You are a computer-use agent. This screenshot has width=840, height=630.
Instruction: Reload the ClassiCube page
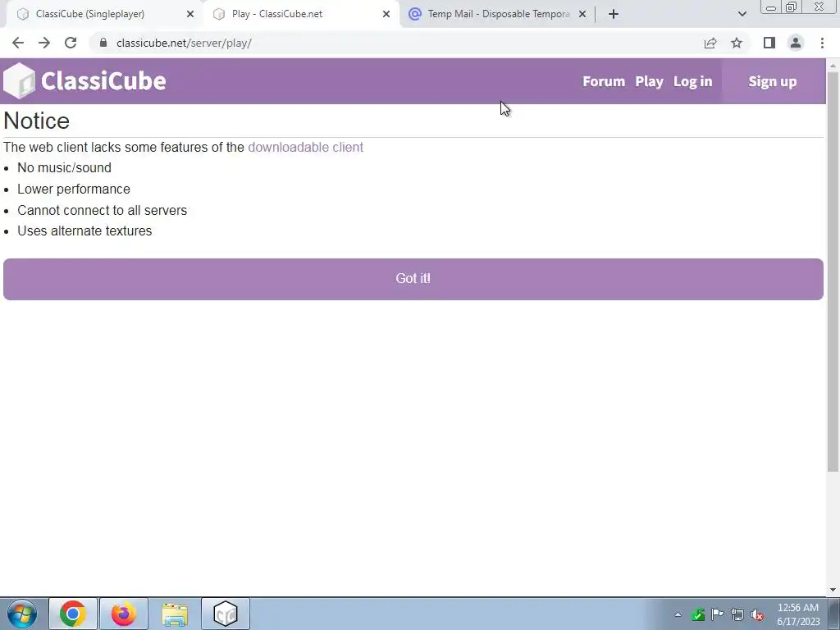(71, 43)
